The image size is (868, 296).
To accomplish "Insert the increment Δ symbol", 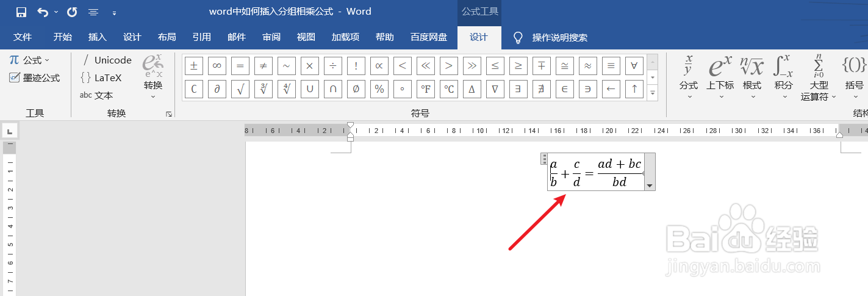I will (472, 89).
